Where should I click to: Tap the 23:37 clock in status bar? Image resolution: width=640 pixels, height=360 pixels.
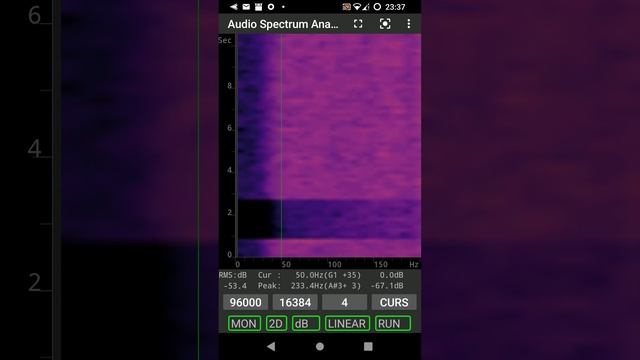point(395,7)
